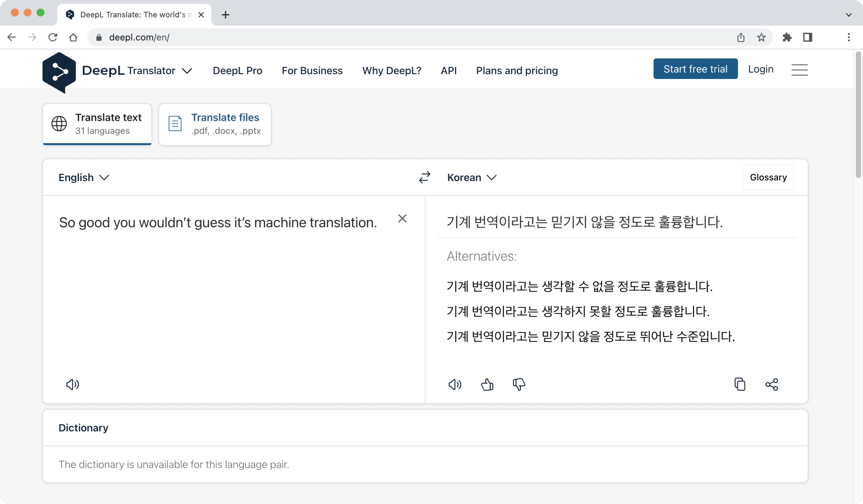Click the copy translation icon
863x504 pixels.
739,384
